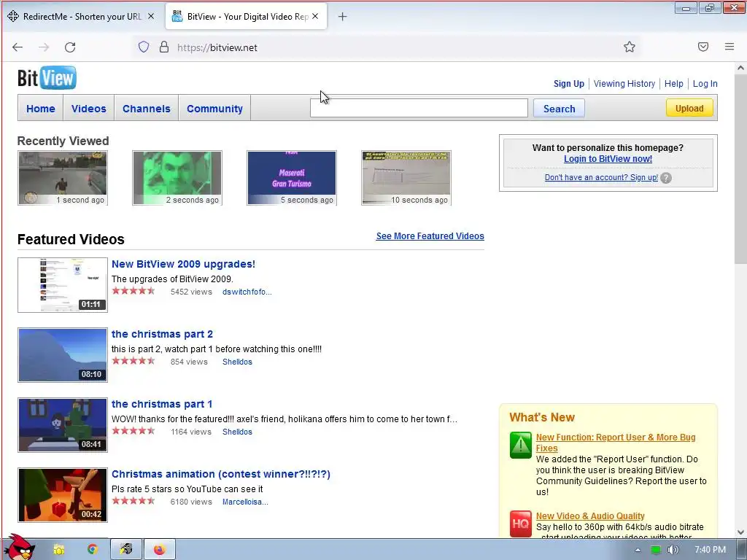Click the page scrollbar down arrow

pyautogui.click(x=740, y=532)
